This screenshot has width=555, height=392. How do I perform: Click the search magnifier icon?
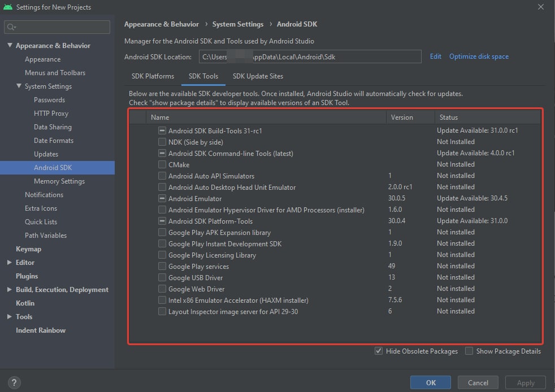11,27
